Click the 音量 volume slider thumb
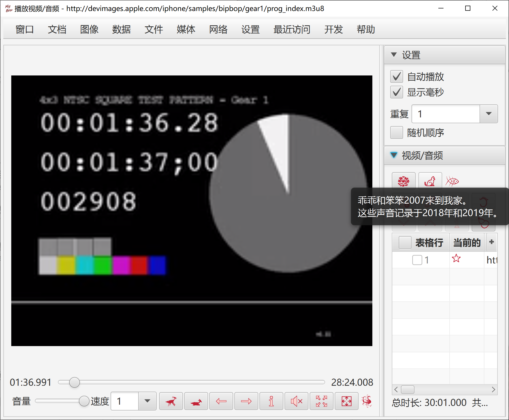Viewport: 509px width, 420px height. point(84,401)
